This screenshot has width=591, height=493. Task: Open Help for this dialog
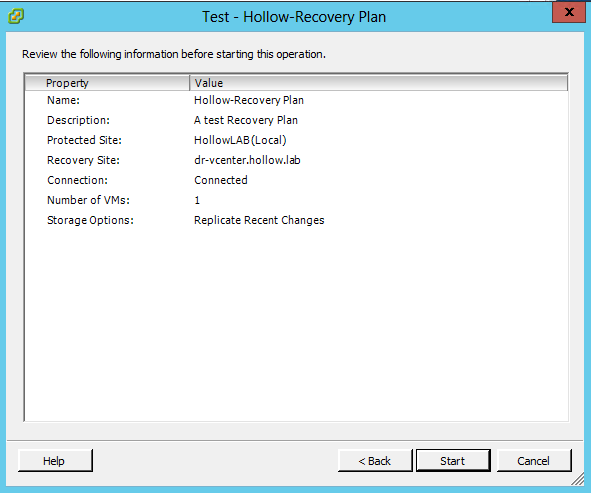pos(55,461)
